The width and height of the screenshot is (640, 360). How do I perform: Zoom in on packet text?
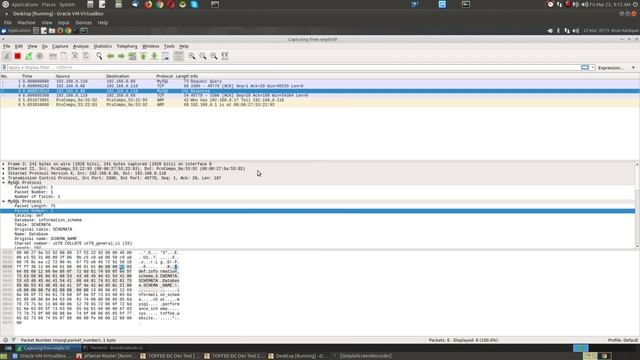pos(192,56)
